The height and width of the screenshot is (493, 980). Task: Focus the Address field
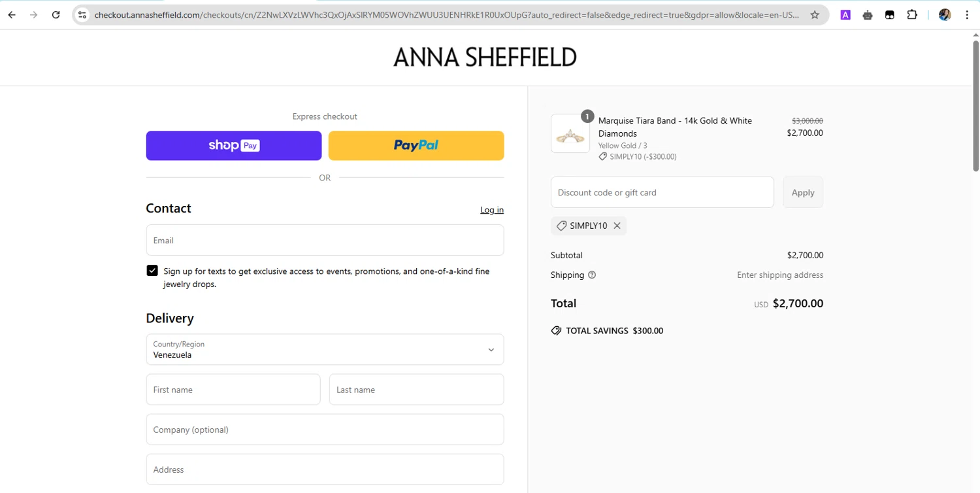pos(325,469)
